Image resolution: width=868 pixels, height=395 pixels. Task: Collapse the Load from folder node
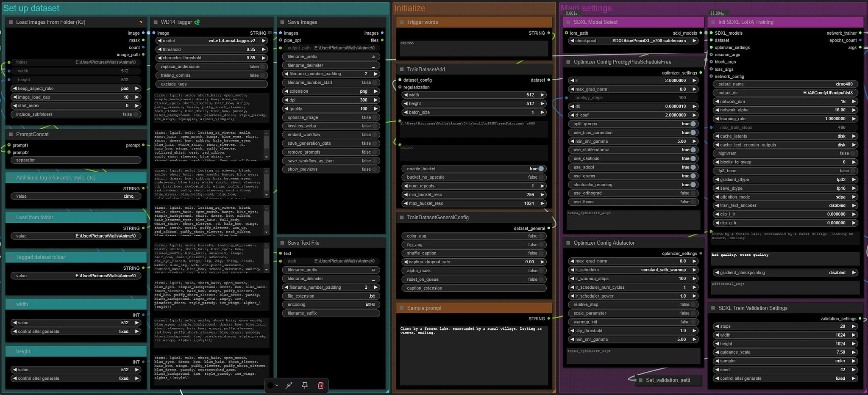[x=11, y=218]
